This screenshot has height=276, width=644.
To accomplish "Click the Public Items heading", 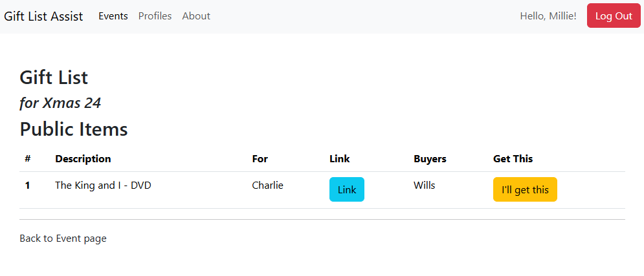I will pos(74,129).
